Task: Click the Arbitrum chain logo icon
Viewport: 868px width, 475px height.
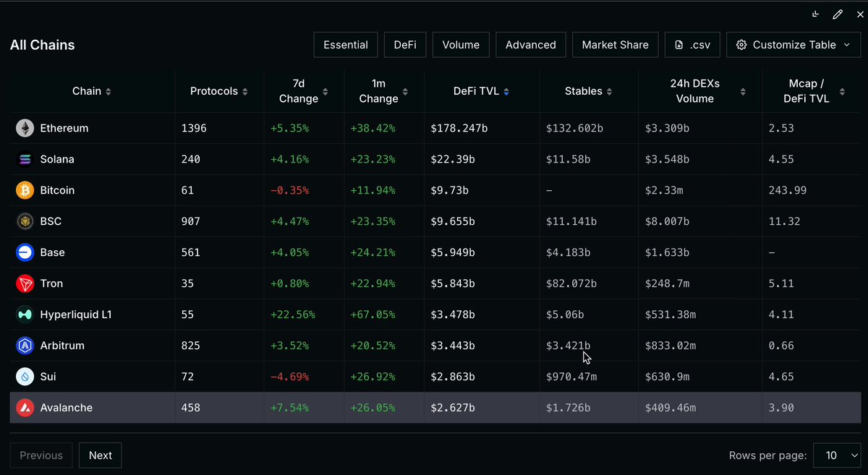Action: pos(25,346)
